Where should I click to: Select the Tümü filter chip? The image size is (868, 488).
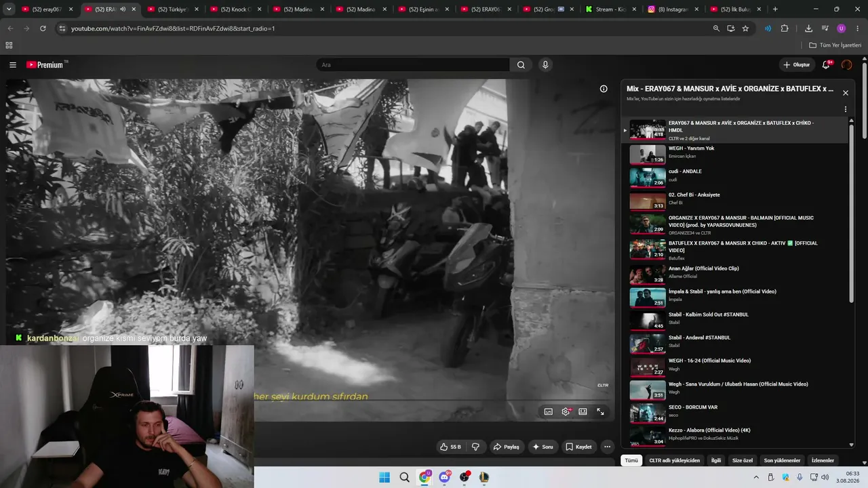tap(631, 460)
